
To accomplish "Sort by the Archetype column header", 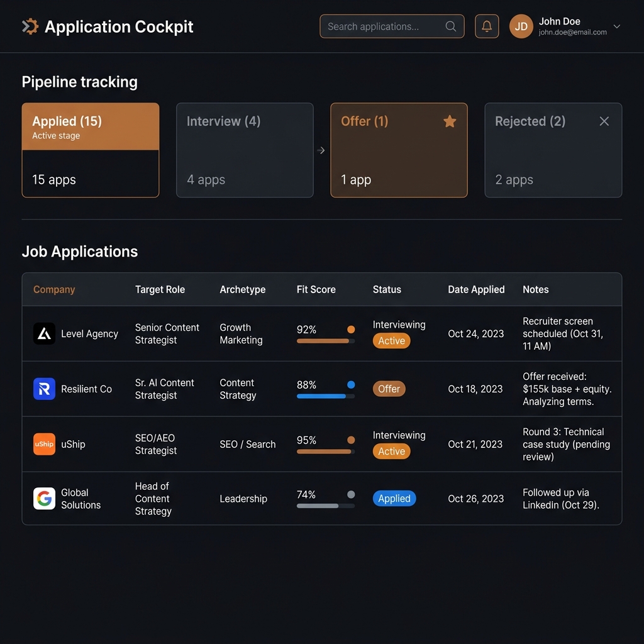I will [242, 289].
